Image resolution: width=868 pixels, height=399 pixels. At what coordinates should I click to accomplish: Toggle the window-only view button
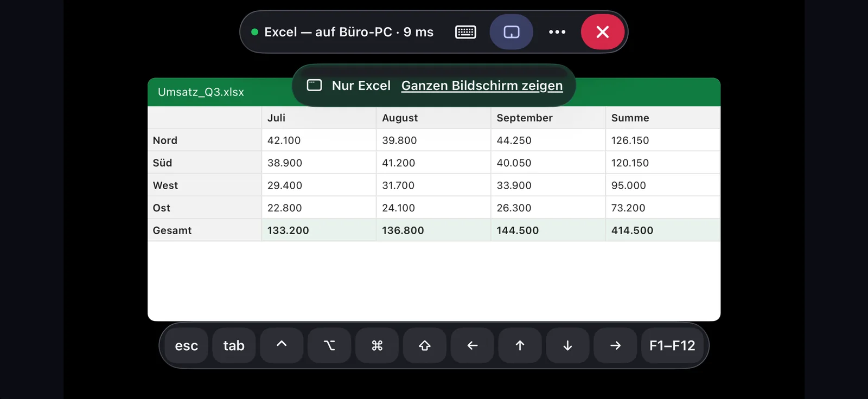(511, 32)
